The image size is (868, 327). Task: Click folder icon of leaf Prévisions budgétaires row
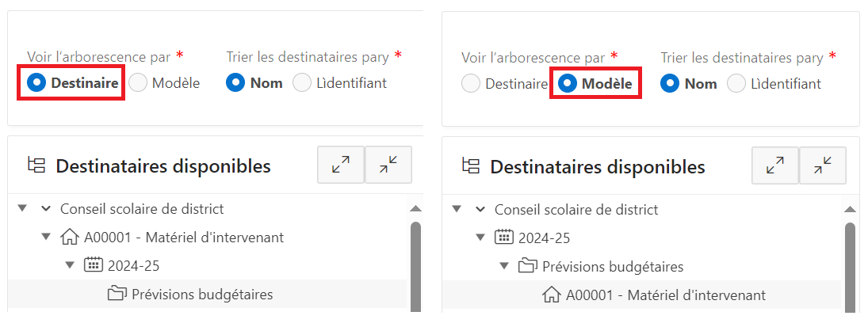tap(117, 295)
